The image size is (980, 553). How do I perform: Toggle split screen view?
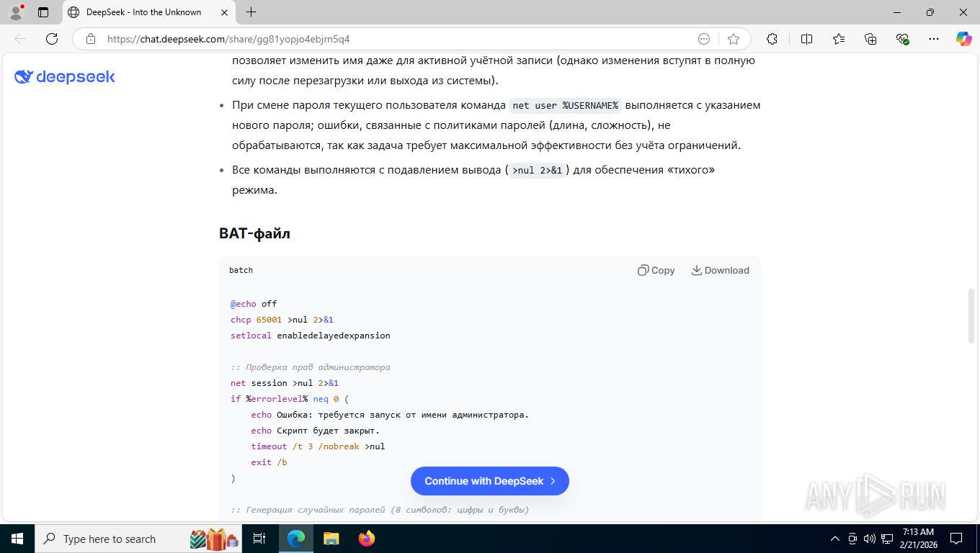806,39
